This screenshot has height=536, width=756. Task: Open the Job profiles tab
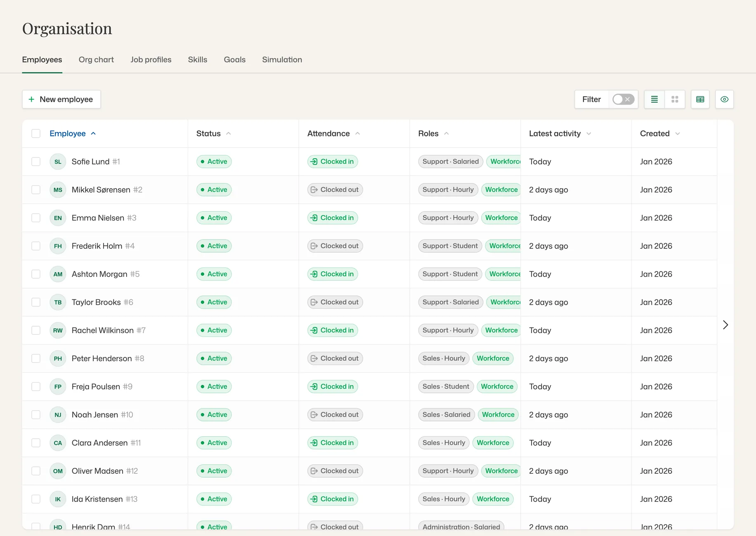pyautogui.click(x=151, y=60)
